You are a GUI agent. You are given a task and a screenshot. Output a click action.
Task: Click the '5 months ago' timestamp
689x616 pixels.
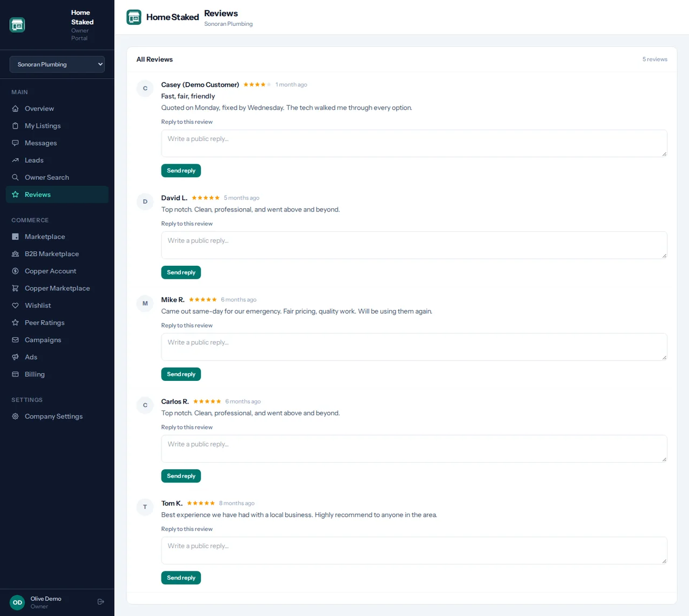pyautogui.click(x=242, y=198)
